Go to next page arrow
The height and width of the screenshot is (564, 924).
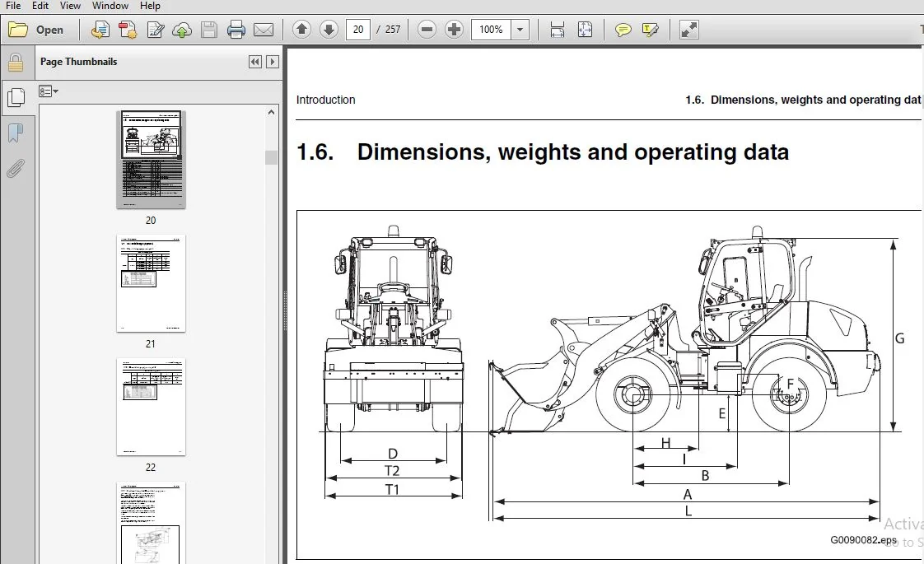(x=329, y=29)
